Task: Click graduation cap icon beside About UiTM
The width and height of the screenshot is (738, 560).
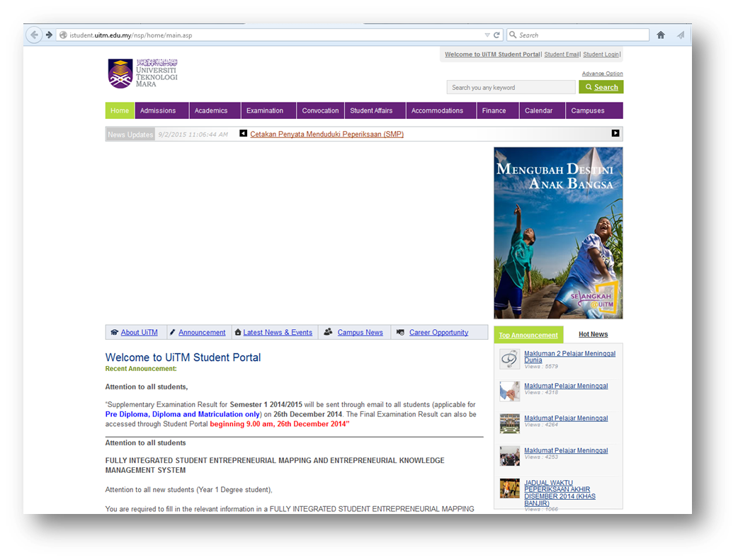Action: [x=114, y=332]
